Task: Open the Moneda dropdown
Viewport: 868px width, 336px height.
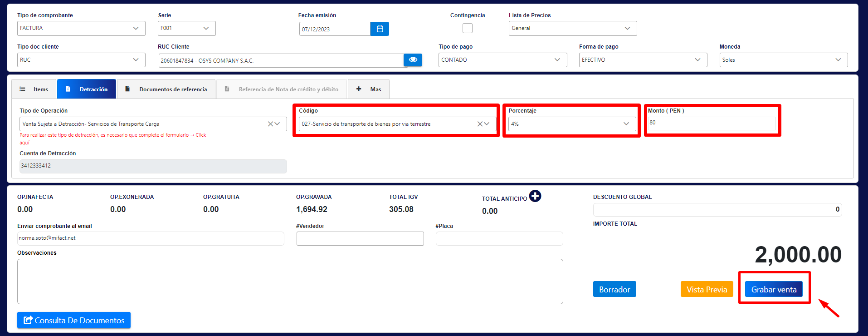Action: click(x=783, y=60)
